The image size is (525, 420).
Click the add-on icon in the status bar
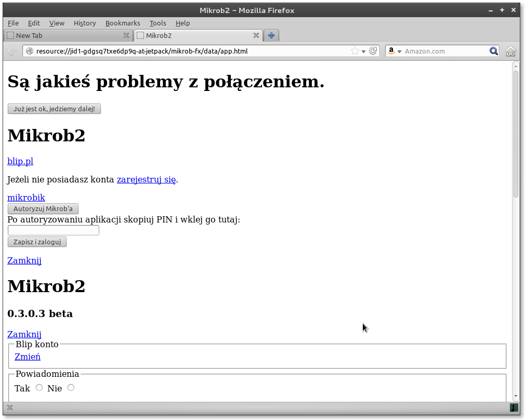click(514, 408)
